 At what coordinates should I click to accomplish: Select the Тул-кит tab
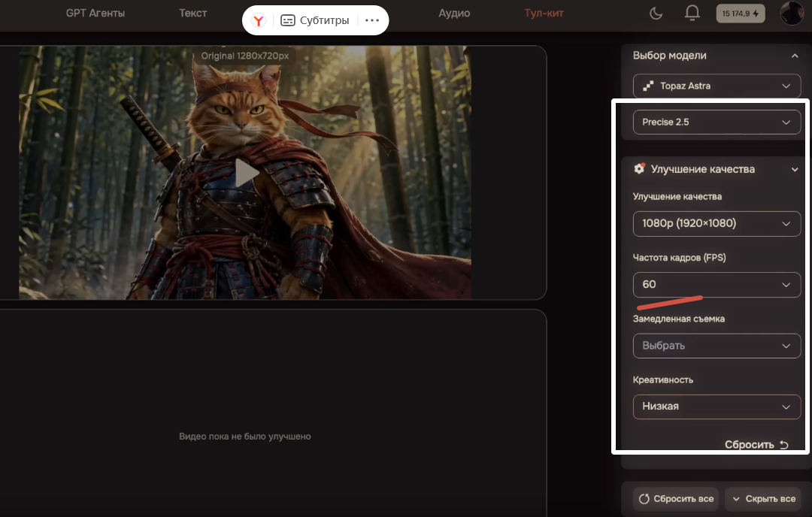[544, 14]
